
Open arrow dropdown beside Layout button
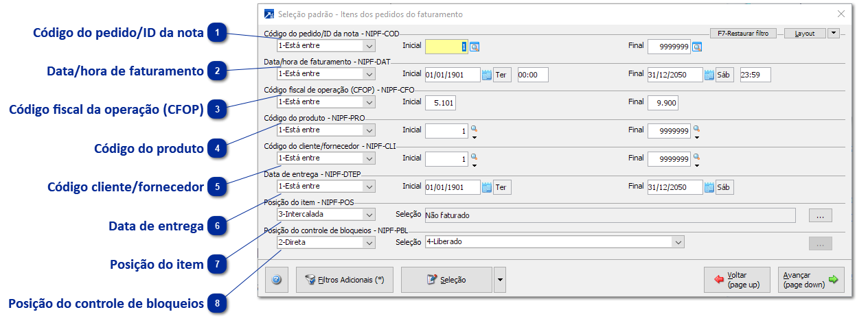click(x=834, y=32)
